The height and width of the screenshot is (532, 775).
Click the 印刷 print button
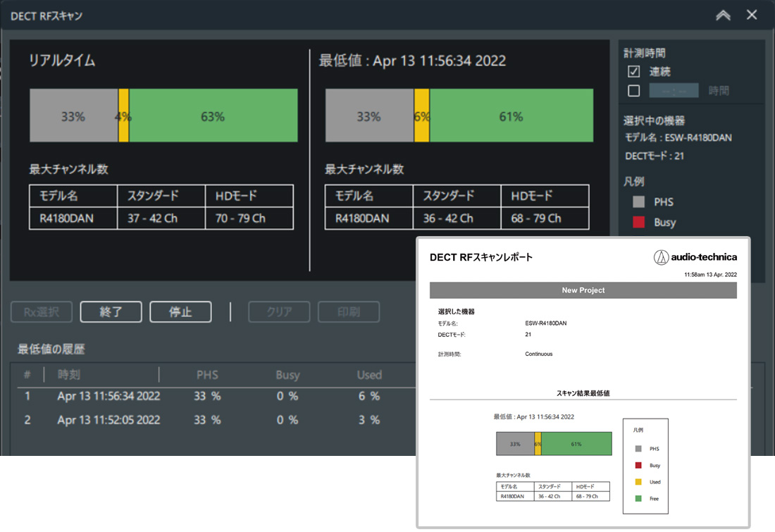click(x=349, y=312)
